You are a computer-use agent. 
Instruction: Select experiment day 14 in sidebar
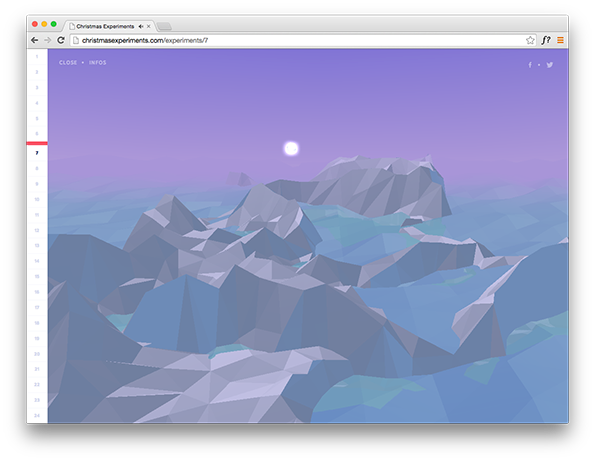click(37, 261)
